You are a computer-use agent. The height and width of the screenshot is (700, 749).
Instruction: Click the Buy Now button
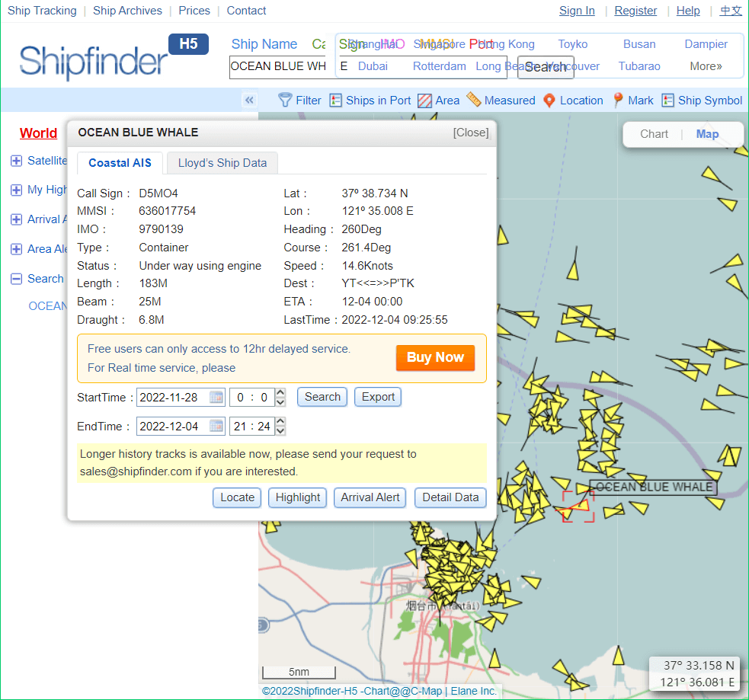click(435, 357)
